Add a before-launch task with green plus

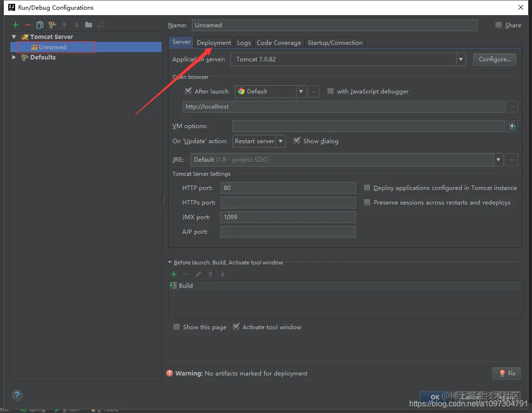coord(174,274)
